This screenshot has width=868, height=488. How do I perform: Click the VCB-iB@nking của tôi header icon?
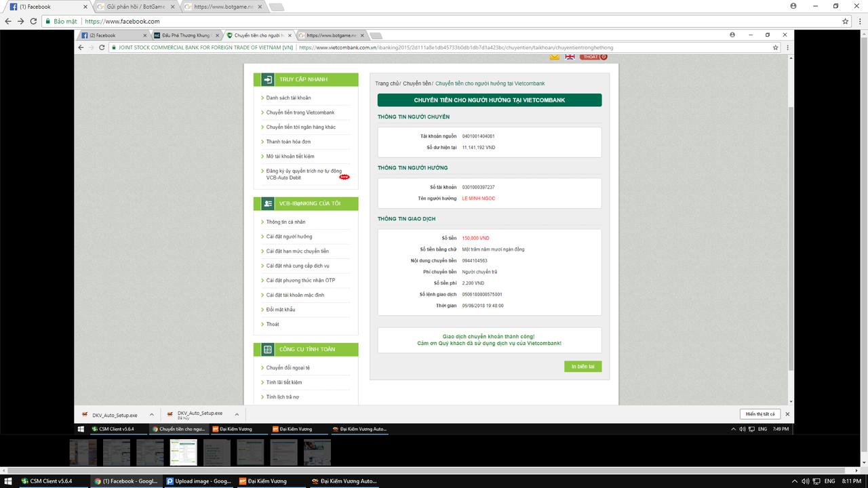pos(268,203)
